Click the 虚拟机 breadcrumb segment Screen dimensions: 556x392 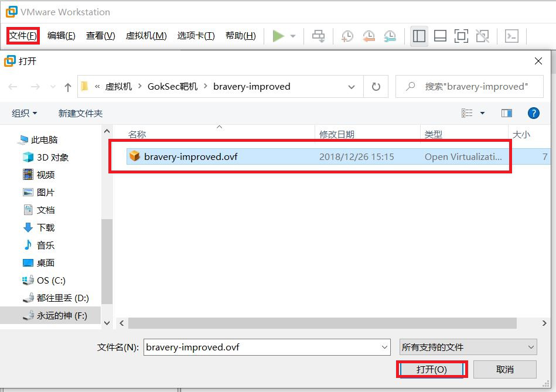118,87
